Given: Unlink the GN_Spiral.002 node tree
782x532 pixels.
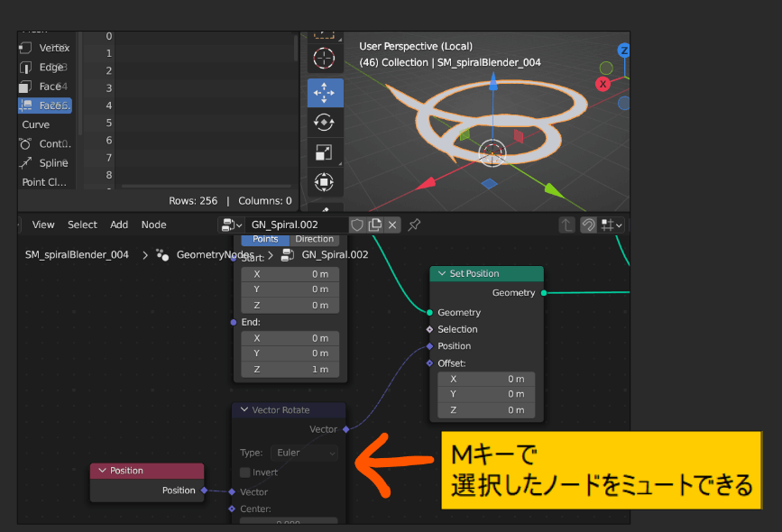Looking at the screenshot, I should pyautogui.click(x=392, y=225).
